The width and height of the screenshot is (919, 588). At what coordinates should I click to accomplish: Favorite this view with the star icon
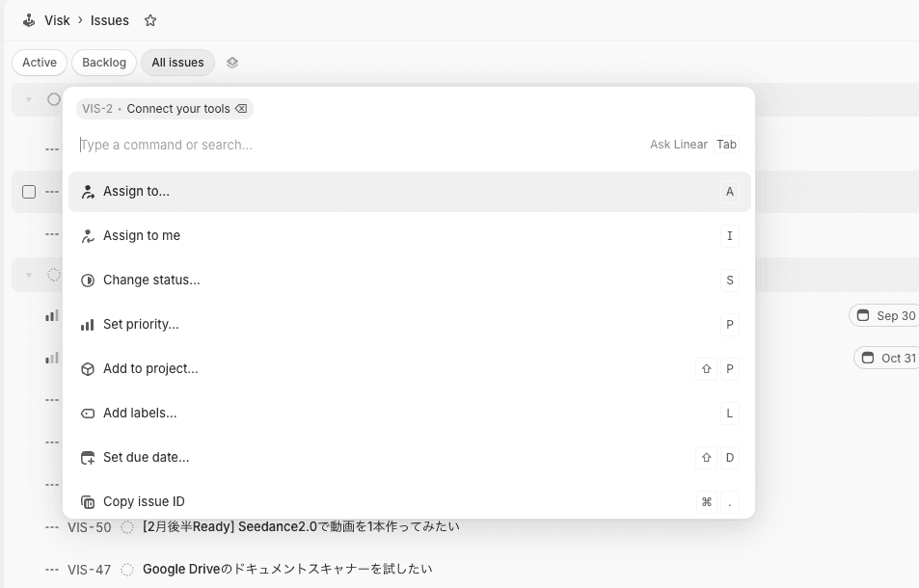click(x=150, y=20)
